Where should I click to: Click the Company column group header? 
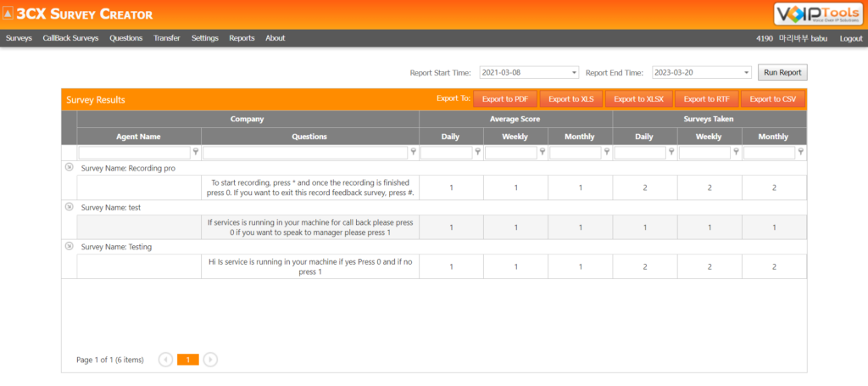tap(248, 120)
